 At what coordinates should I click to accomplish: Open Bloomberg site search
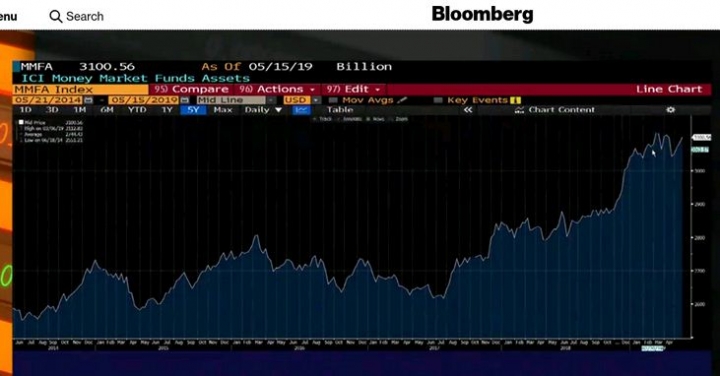point(76,17)
